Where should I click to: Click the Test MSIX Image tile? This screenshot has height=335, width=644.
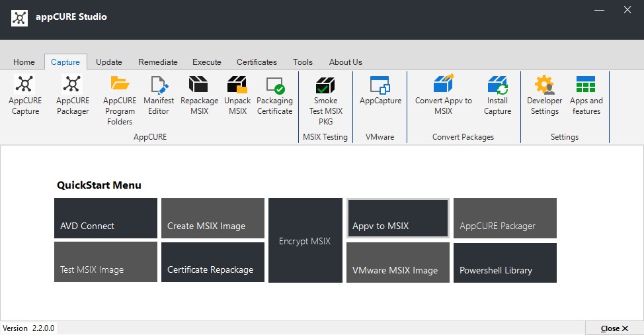106,262
